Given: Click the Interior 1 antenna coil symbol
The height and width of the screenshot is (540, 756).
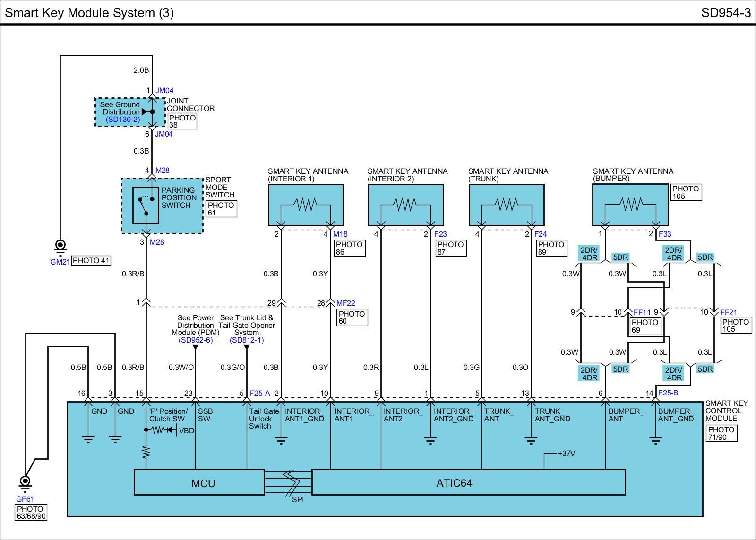Looking at the screenshot, I should pos(305,205).
